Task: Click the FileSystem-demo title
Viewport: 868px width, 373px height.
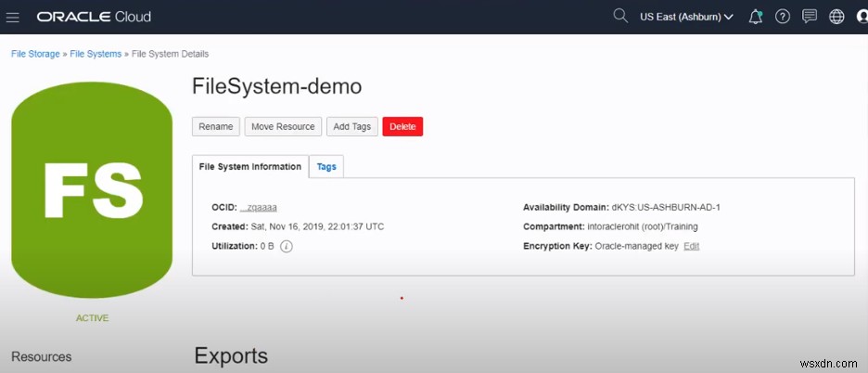Action: (x=276, y=86)
